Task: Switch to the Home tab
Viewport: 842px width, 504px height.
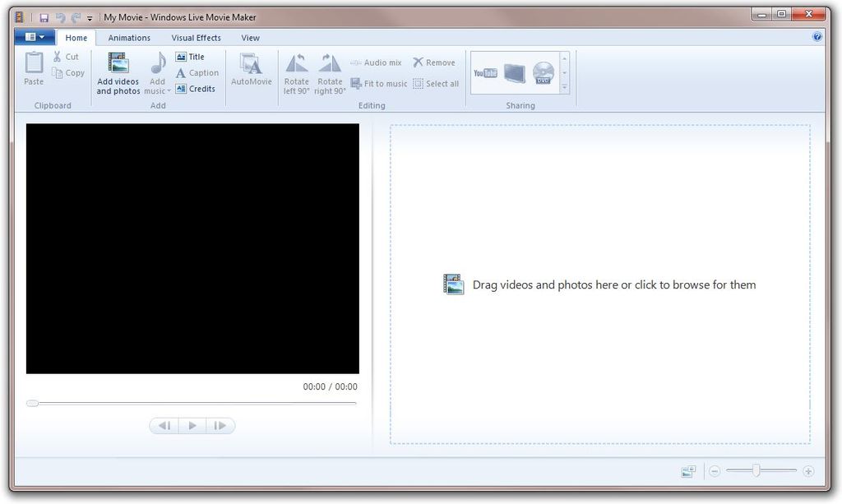Action: [76, 38]
